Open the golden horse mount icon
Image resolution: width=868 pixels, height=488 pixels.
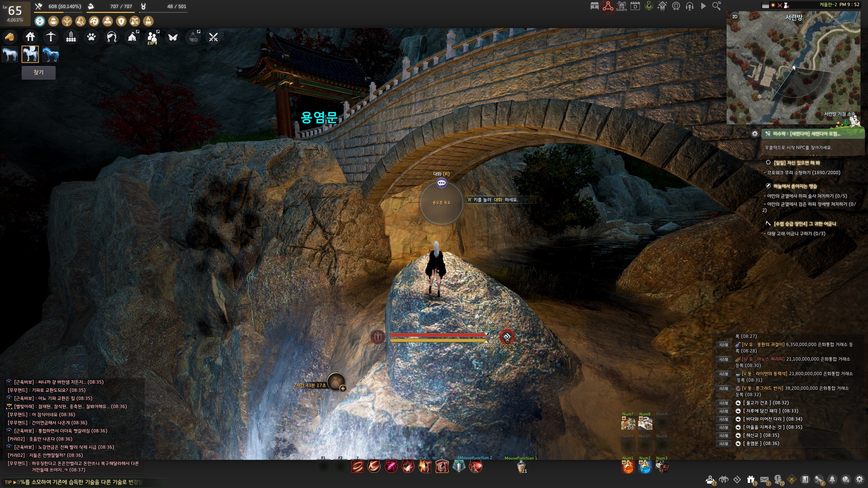(x=10, y=37)
